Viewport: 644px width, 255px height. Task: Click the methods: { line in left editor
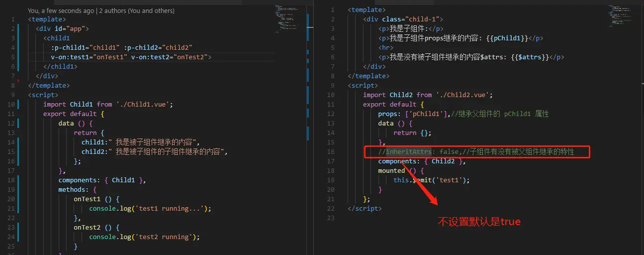click(78, 190)
